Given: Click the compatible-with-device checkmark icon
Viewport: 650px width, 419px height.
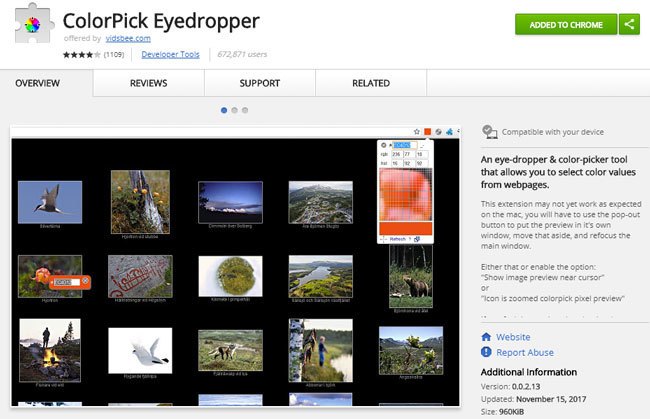Looking at the screenshot, I should tap(490, 132).
